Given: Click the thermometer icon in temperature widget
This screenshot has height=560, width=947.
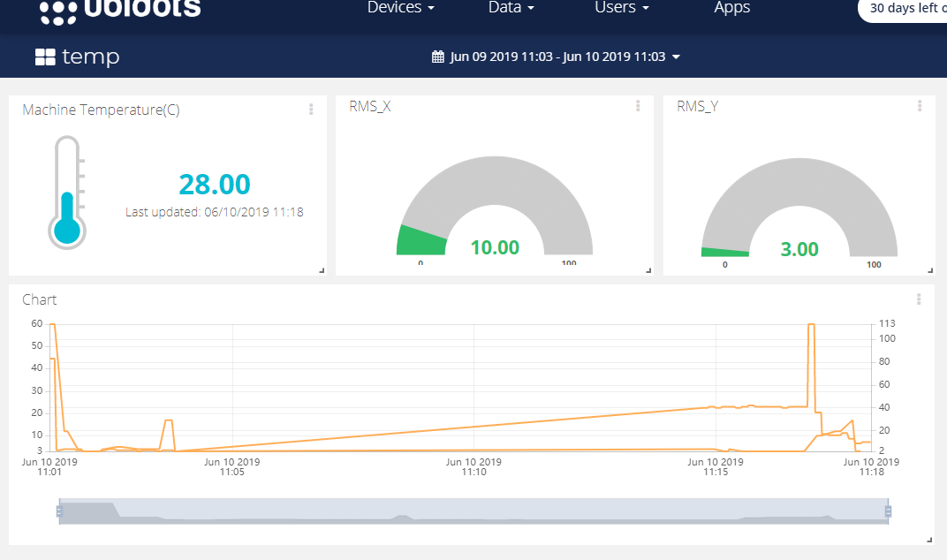Looking at the screenshot, I should (x=67, y=192).
